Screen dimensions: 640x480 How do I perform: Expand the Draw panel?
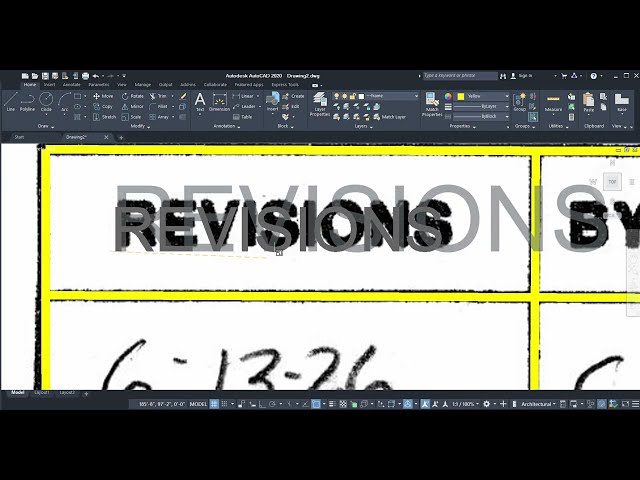click(45, 127)
